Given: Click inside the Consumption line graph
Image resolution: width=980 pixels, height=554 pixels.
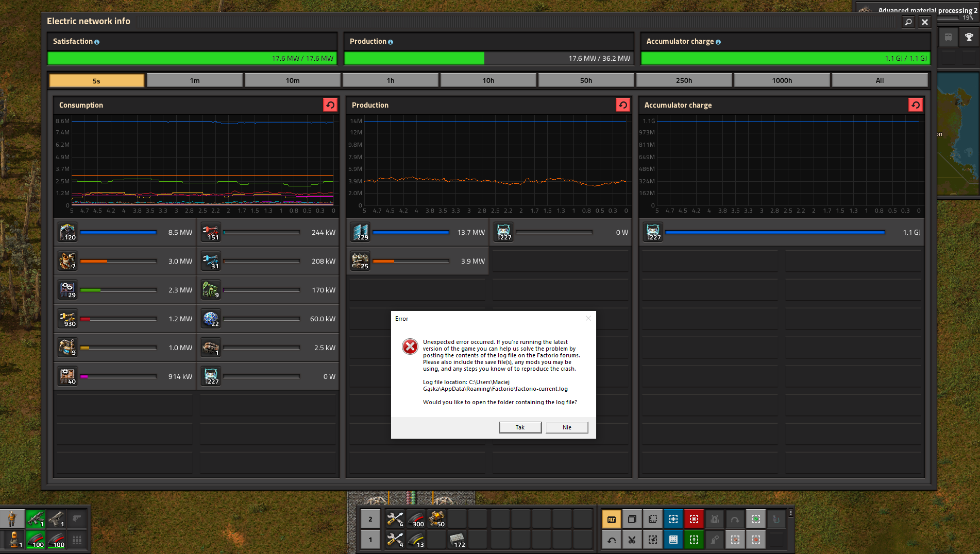Looking at the screenshot, I should point(202,163).
